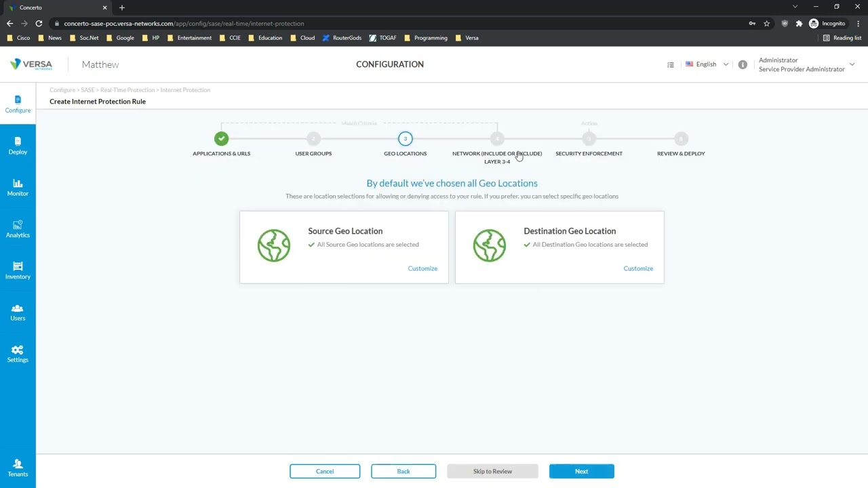Click 'All Destination Geo locations are selected' text
Screen dimensions: 868x488
(590, 245)
